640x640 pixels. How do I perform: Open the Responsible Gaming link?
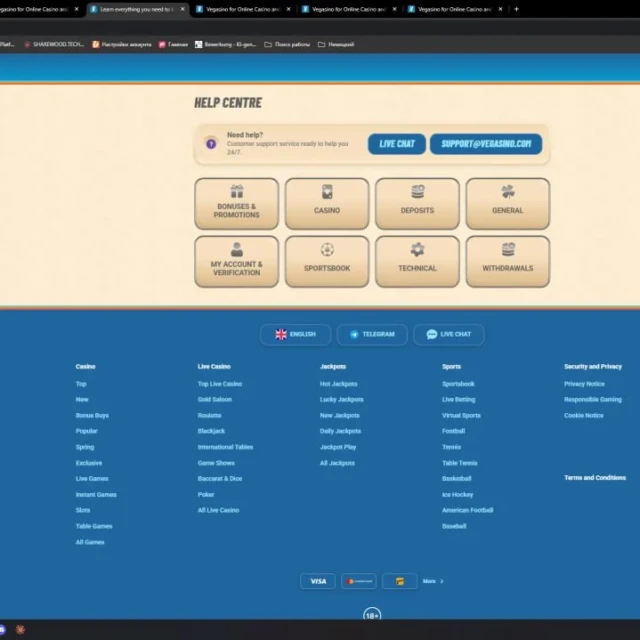click(593, 400)
